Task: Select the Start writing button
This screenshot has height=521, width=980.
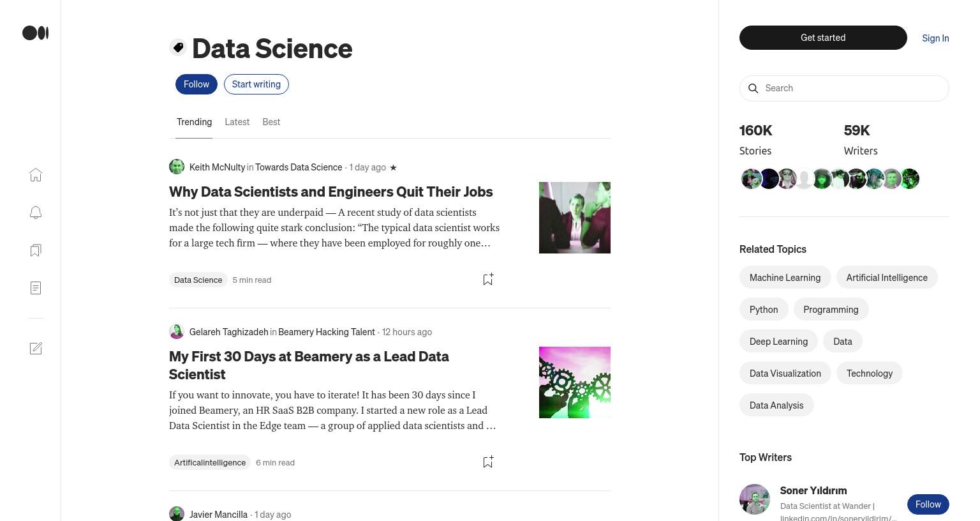Action: pyautogui.click(x=256, y=84)
